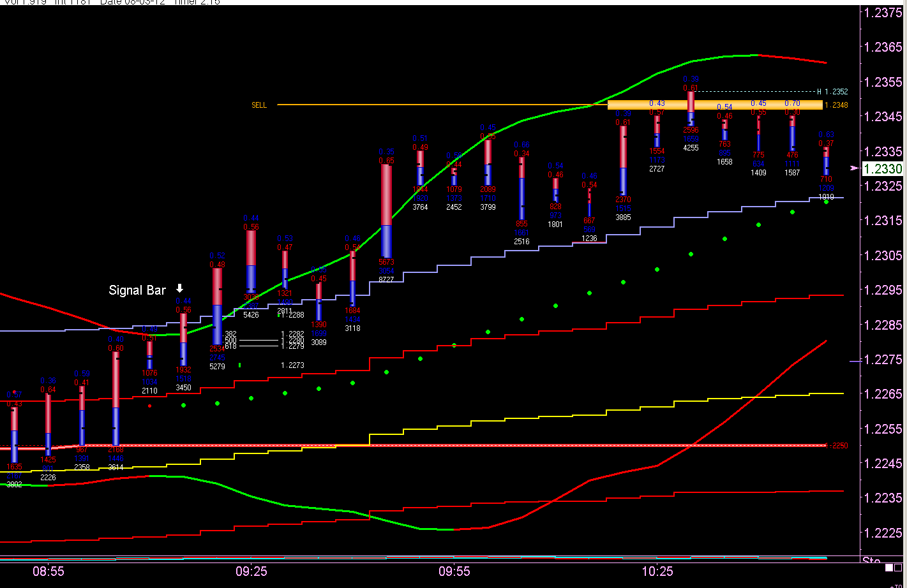Click the 09:25 time axis label
This screenshot has height=588, width=907.
click(x=251, y=571)
